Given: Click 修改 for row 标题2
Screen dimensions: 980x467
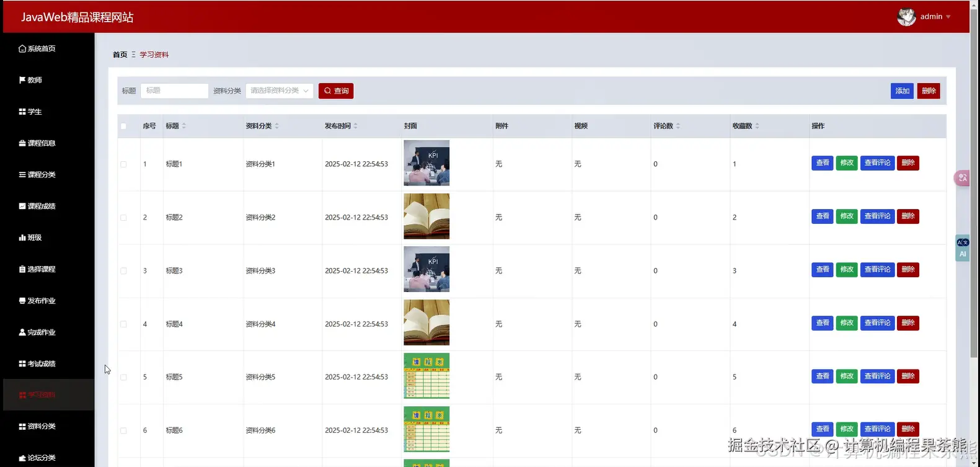Looking at the screenshot, I should click(847, 216).
